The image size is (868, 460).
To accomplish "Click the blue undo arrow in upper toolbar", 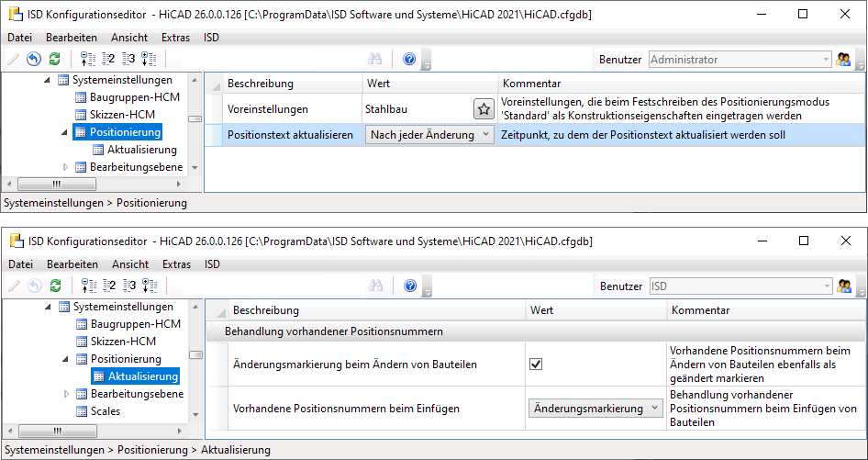I will coord(34,60).
